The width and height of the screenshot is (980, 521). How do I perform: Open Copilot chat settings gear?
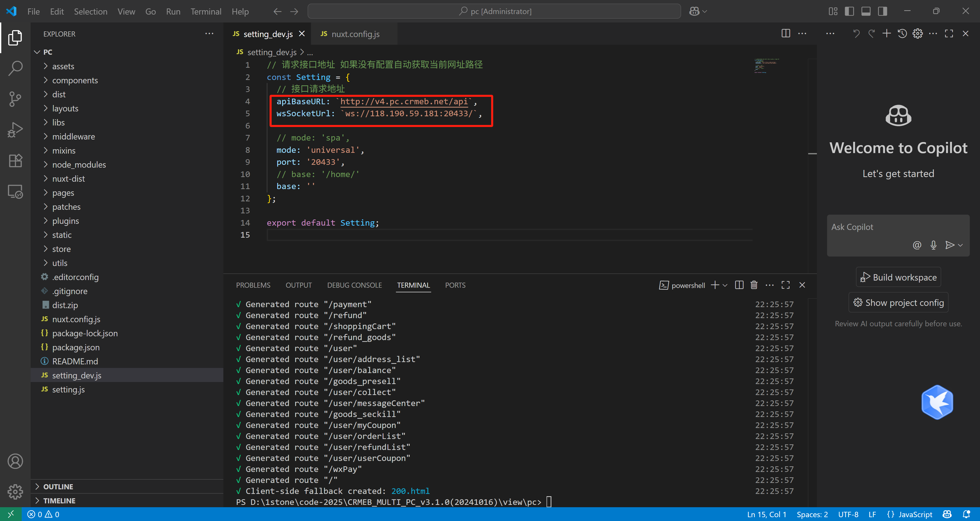[918, 33]
